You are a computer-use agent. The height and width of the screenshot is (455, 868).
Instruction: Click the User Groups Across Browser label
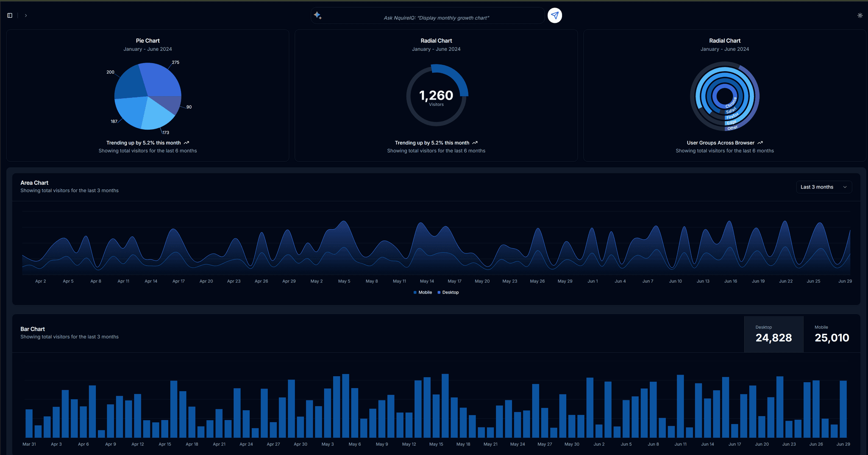point(721,143)
